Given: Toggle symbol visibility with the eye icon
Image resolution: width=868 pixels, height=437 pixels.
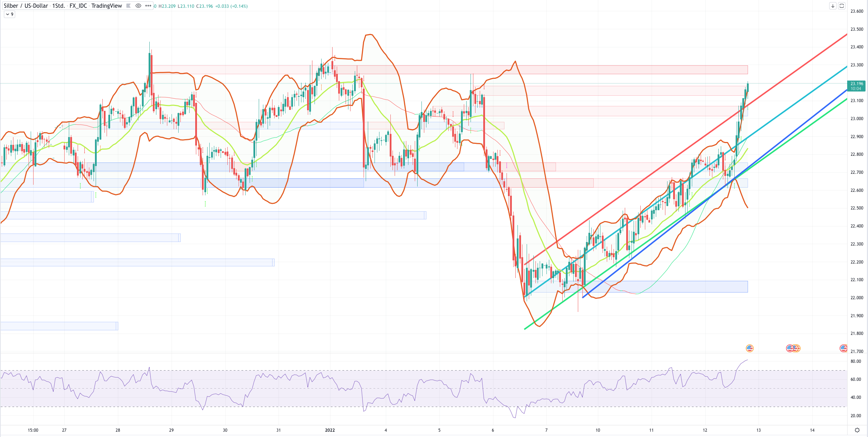Looking at the screenshot, I should (138, 6).
